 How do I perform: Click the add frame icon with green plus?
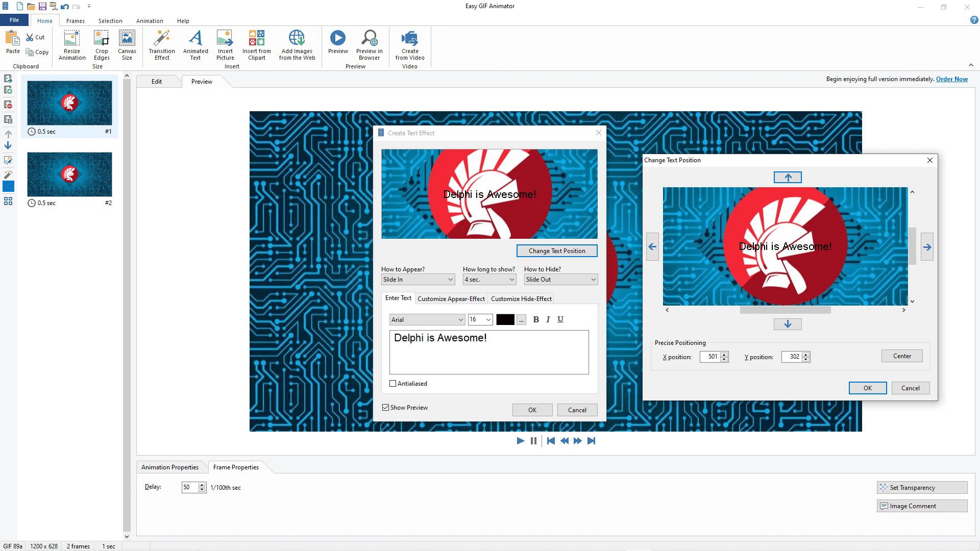coord(8,90)
